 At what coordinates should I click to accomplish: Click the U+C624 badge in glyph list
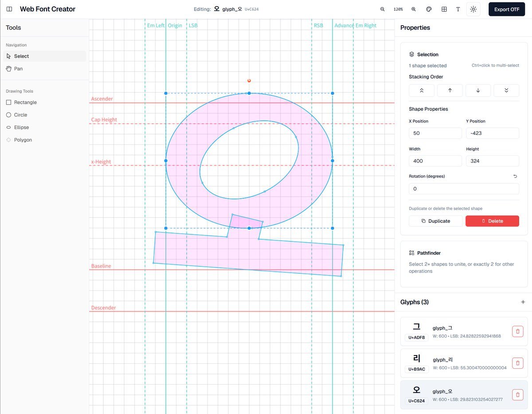coord(417,401)
